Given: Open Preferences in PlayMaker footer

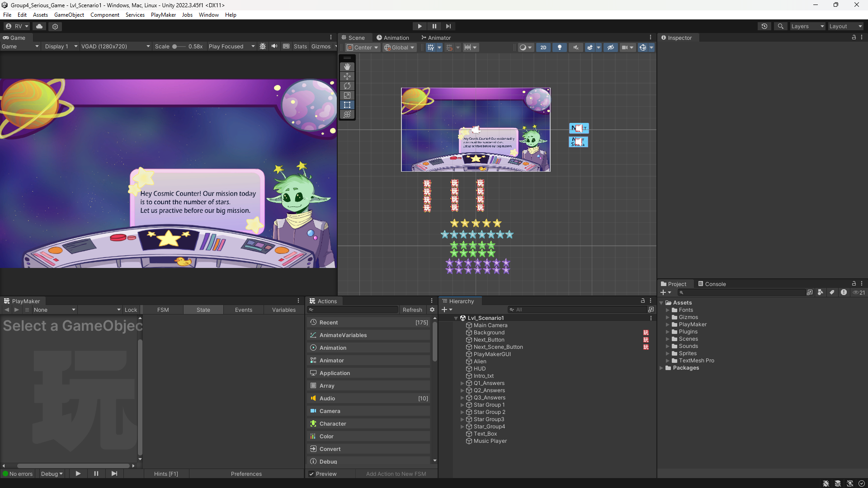Looking at the screenshot, I should 246,474.
